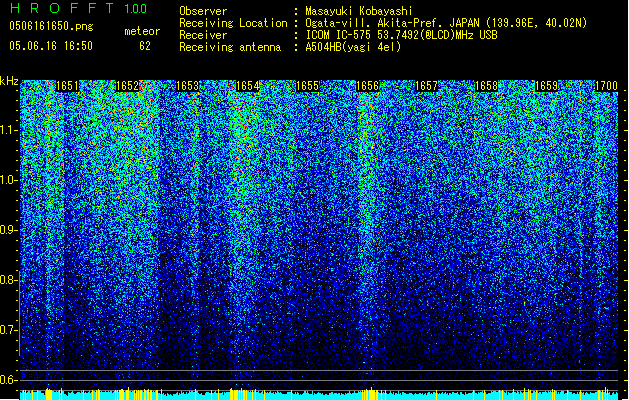Click the meteor label
629x400 pixels.
pyautogui.click(x=142, y=31)
